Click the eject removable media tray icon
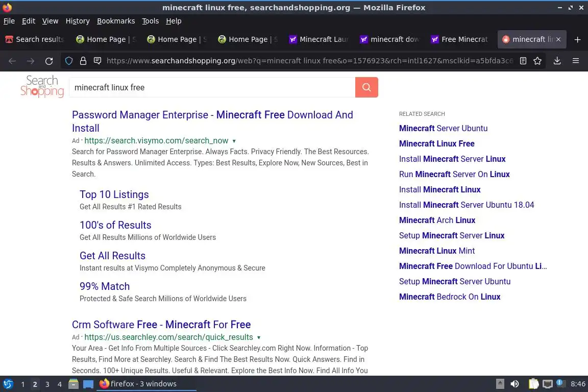The image size is (588, 392). click(x=500, y=384)
